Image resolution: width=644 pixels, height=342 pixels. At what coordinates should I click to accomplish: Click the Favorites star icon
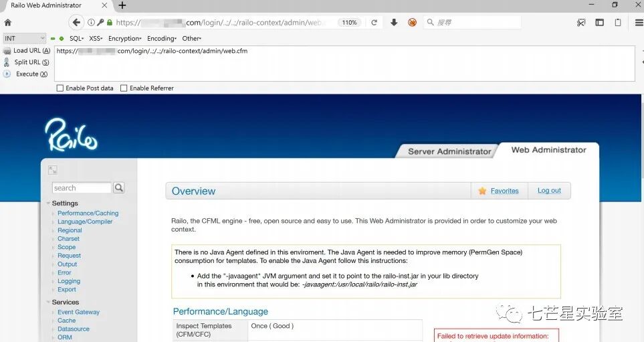click(x=482, y=191)
